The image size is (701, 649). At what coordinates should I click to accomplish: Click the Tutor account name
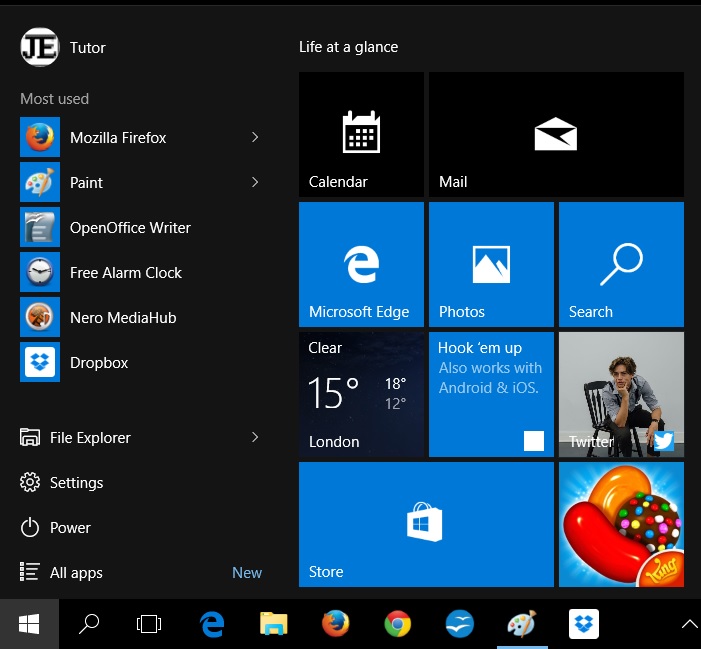[x=88, y=48]
